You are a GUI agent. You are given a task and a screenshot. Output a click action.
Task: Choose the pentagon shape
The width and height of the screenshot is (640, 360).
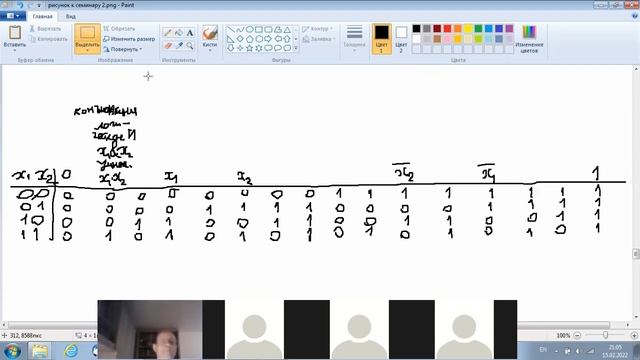click(249, 39)
